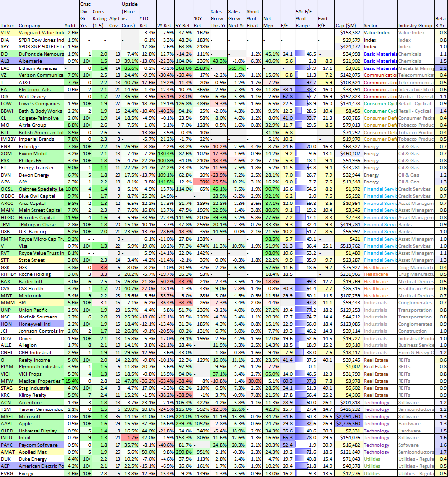Viewport: 448px width, 477px height.
Task: Select the Lowe's Companies company cell
Action: tap(41, 103)
